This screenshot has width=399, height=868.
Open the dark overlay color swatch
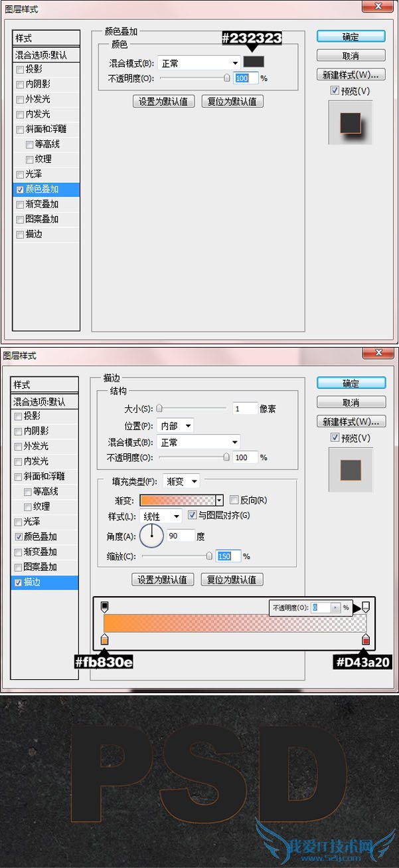tap(254, 62)
